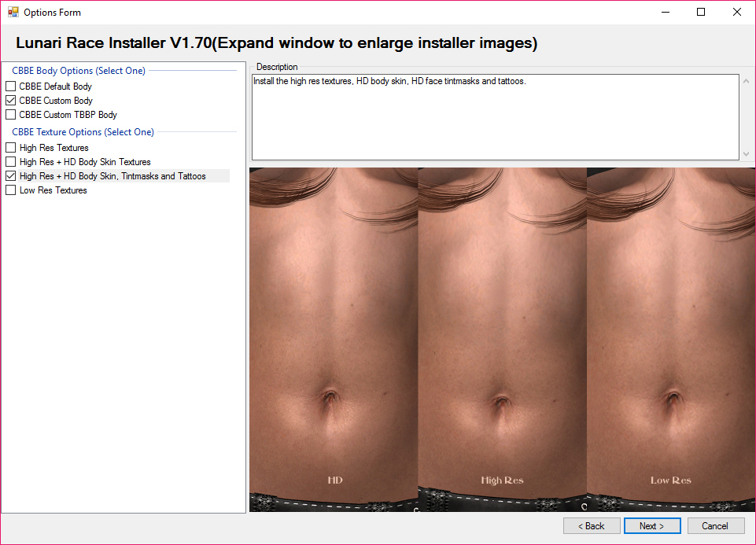Click the High Res texture preview image
The image size is (756, 545).
(503, 339)
